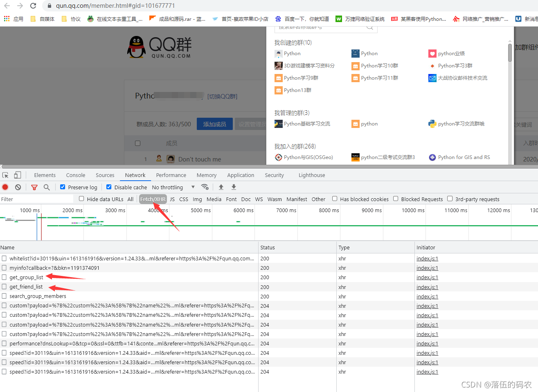Open the apps grid bookmark icon
This screenshot has height=392, width=538.
[7, 19]
